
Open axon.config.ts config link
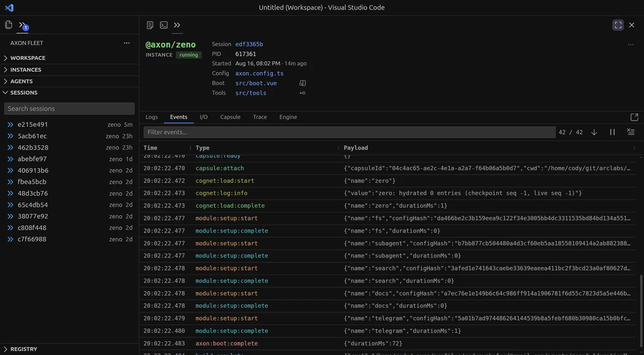click(260, 73)
